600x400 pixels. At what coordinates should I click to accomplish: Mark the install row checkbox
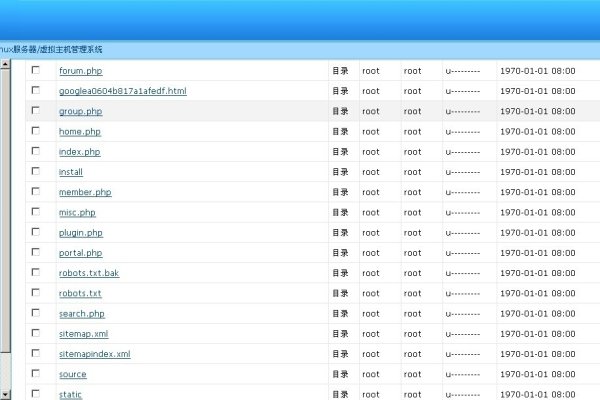[x=36, y=171]
